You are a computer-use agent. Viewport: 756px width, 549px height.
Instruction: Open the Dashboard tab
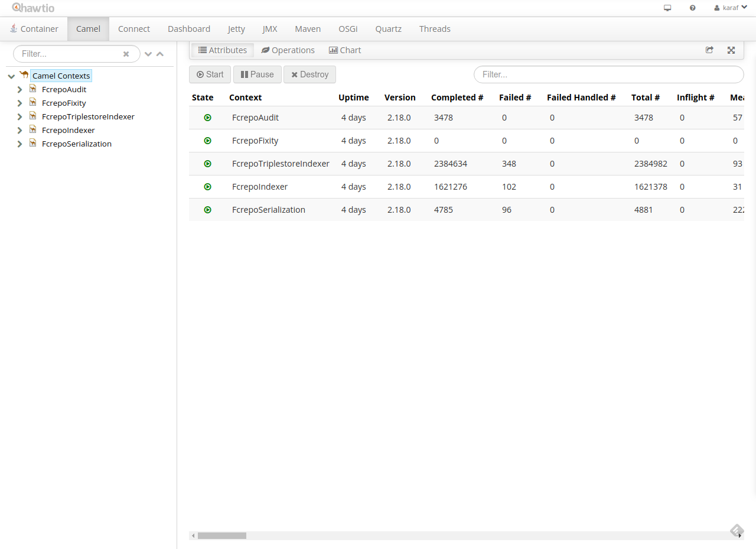coord(189,29)
